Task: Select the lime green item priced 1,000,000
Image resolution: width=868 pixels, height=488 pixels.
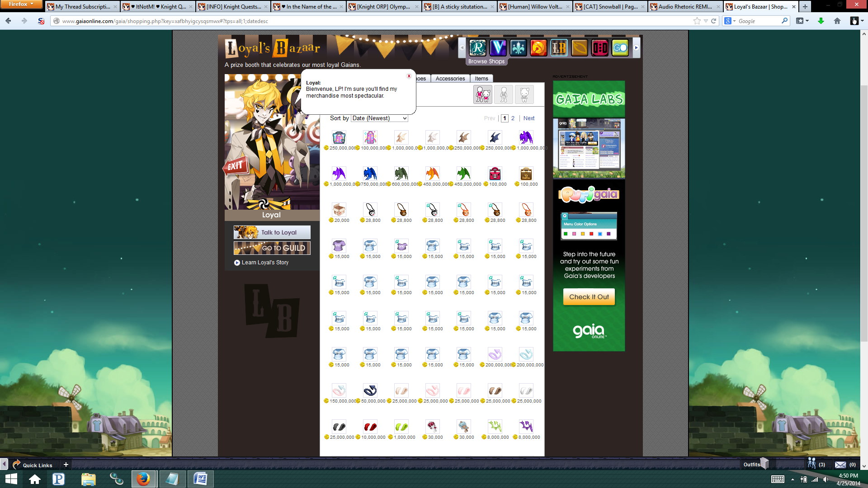Action: pyautogui.click(x=401, y=426)
